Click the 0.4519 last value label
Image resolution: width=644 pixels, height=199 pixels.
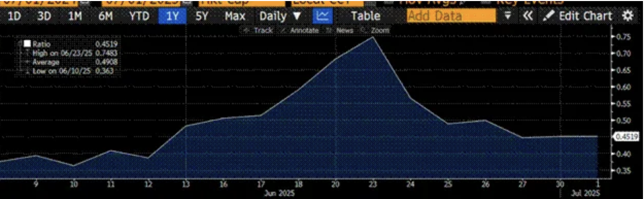[x=625, y=137]
